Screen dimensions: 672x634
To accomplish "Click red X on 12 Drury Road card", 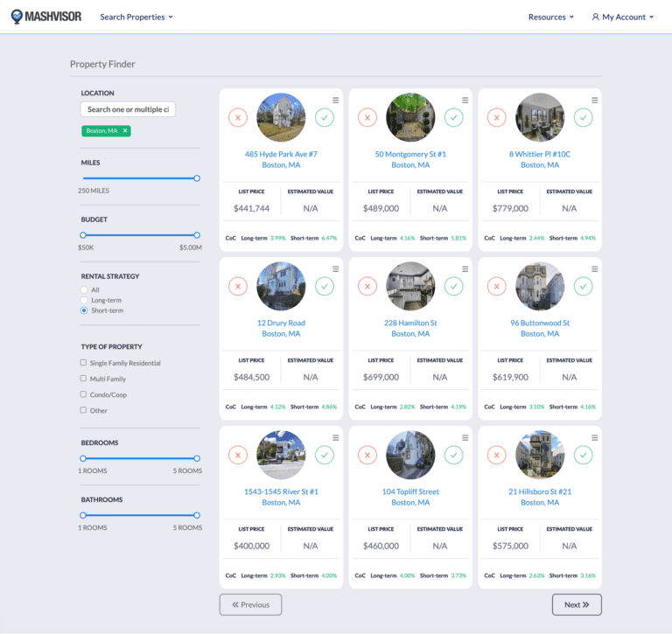I will (x=238, y=286).
